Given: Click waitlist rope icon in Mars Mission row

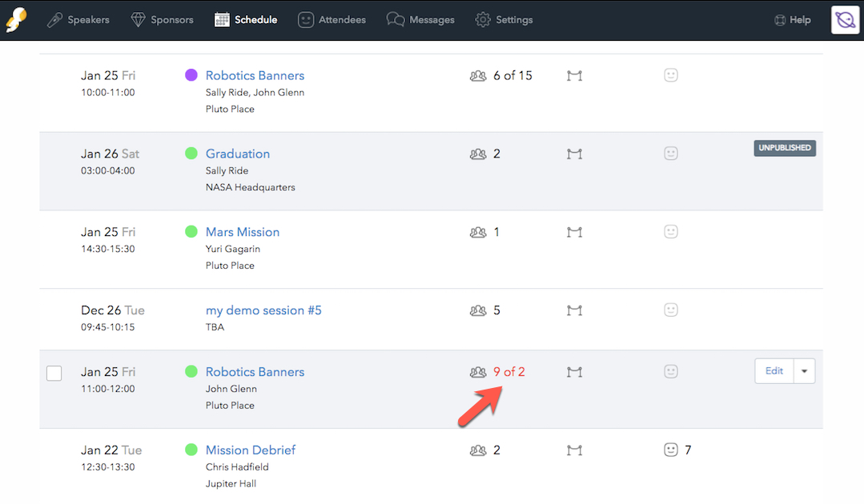Looking at the screenshot, I should pos(574,232).
